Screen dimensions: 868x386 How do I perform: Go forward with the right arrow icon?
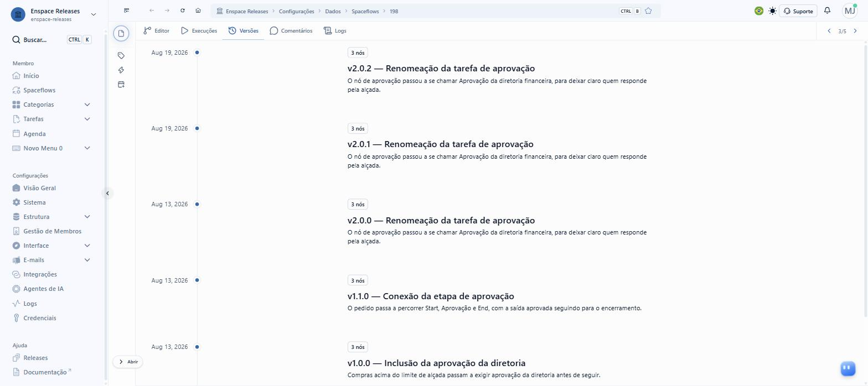pyautogui.click(x=167, y=11)
